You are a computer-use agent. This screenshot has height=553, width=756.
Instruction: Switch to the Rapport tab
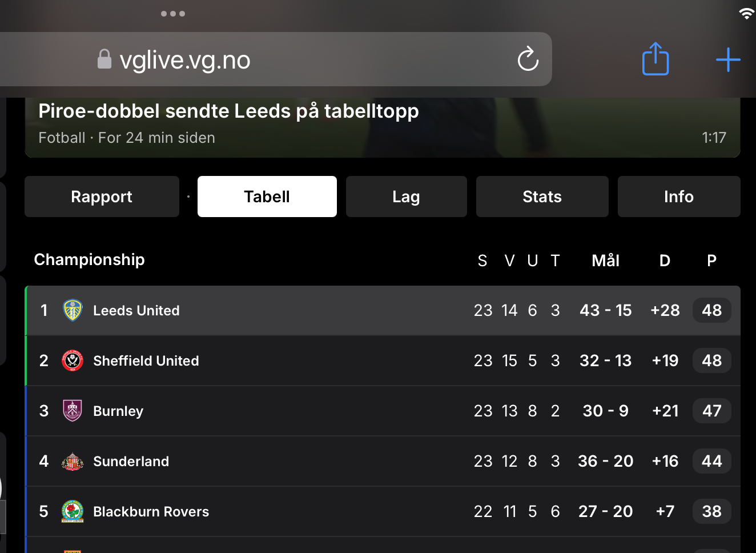(102, 197)
